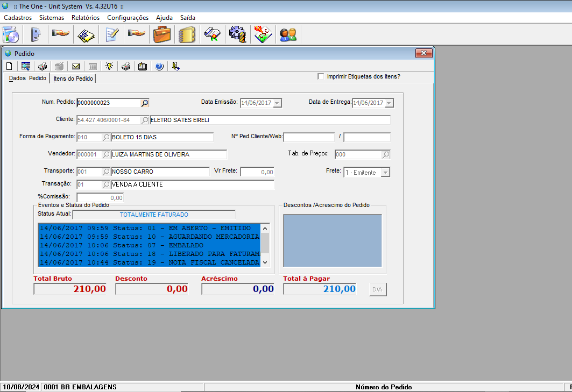Image resolution: width=572 pixels, height=392 pixels.
Task: Open the Sistemas menu
Action: click(52, 18)
